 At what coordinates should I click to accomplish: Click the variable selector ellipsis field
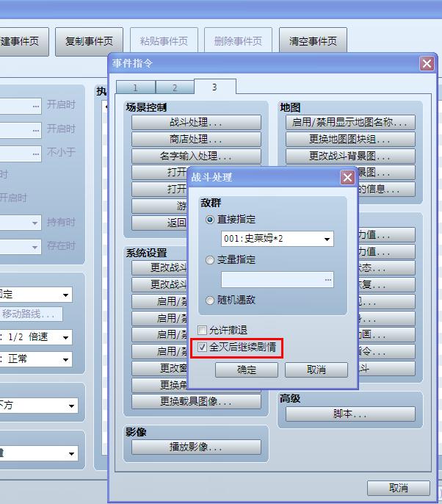tap(278, 279)
